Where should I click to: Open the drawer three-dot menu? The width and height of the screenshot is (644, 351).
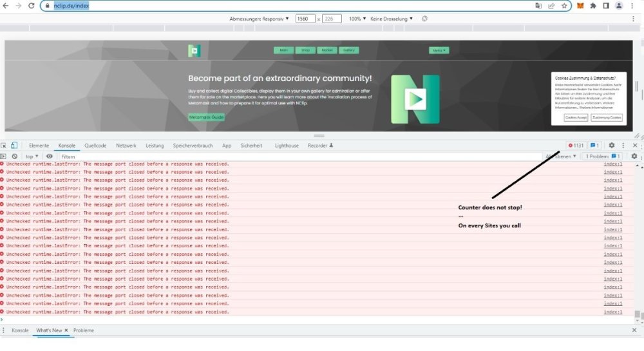click(4, 330)
